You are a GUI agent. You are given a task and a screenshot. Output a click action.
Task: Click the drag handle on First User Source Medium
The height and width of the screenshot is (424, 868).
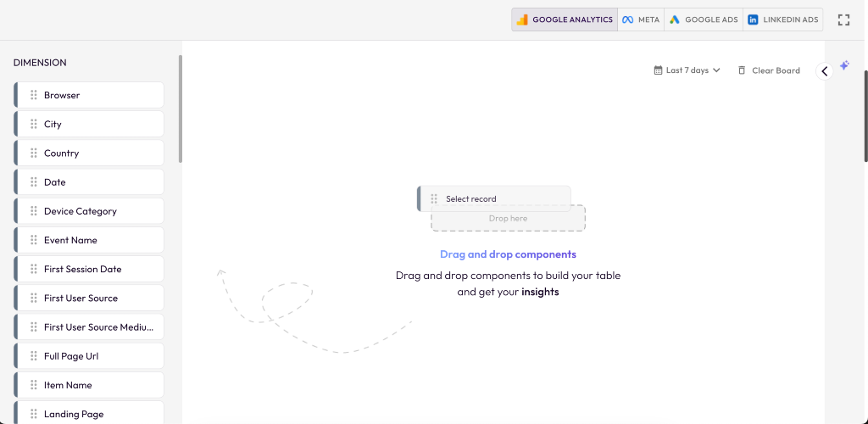coord(34,326)
